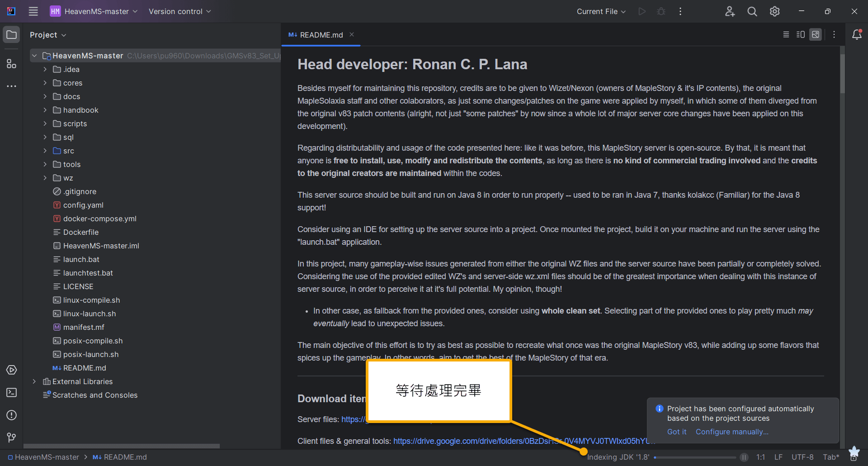Pause the indexing background task
The width and height of the screenshot is (868, 466).
744,457
